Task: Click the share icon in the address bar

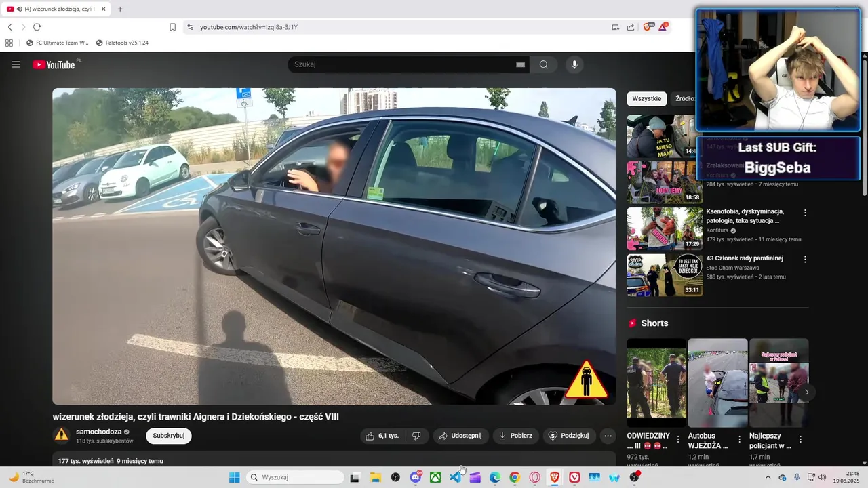Action: (631, 27)
